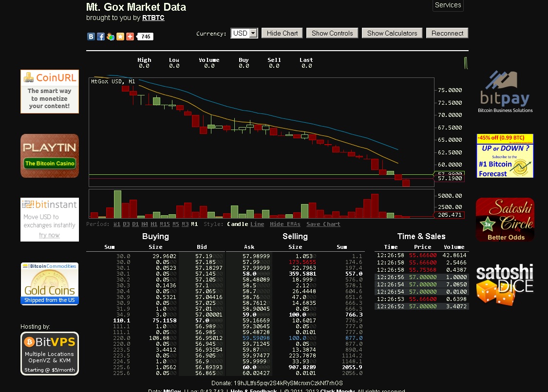Open the bitpay Business Solutions ad
548x392 pixels.
click(x=505, y=92)
